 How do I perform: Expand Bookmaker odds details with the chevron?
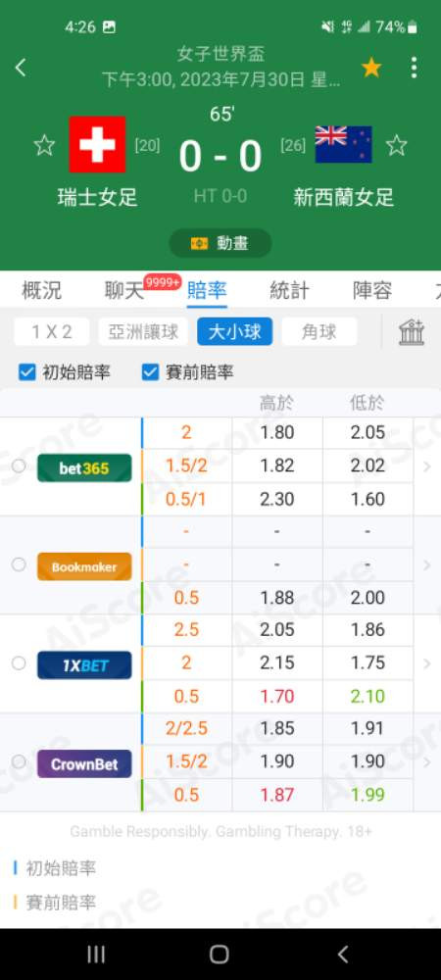(x=426, y=565)
